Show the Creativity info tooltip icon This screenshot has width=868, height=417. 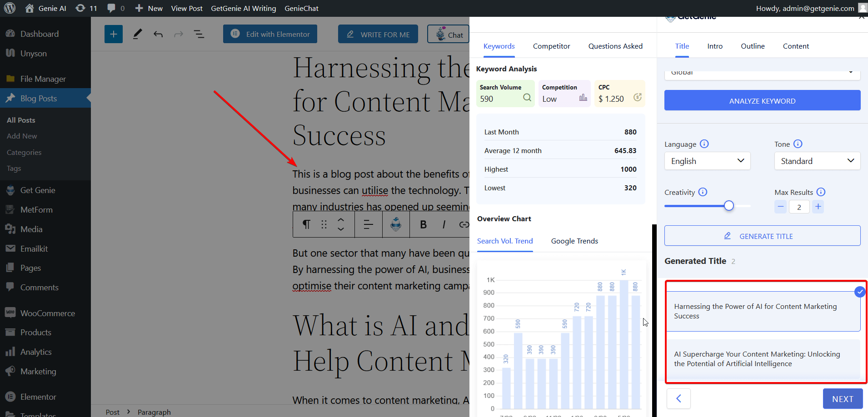[703, 192]
